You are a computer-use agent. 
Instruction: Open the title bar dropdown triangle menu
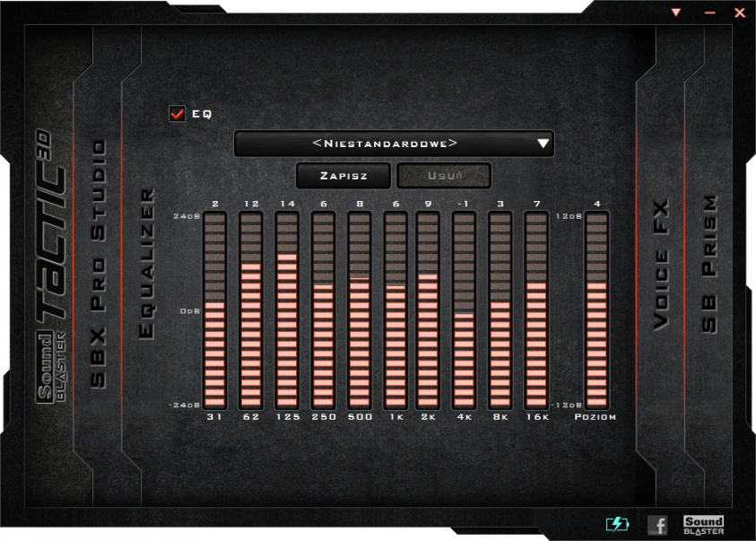click(x=676, y=13)
